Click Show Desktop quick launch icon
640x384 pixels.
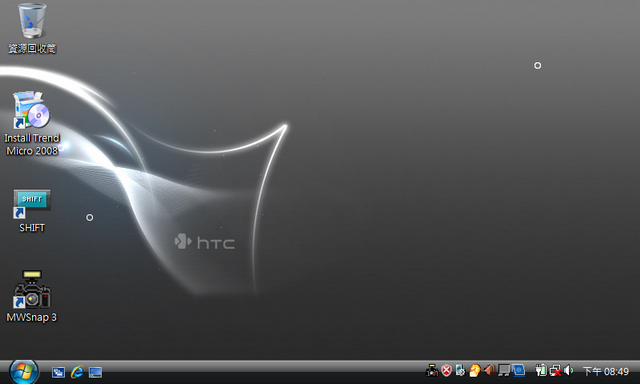96,372
